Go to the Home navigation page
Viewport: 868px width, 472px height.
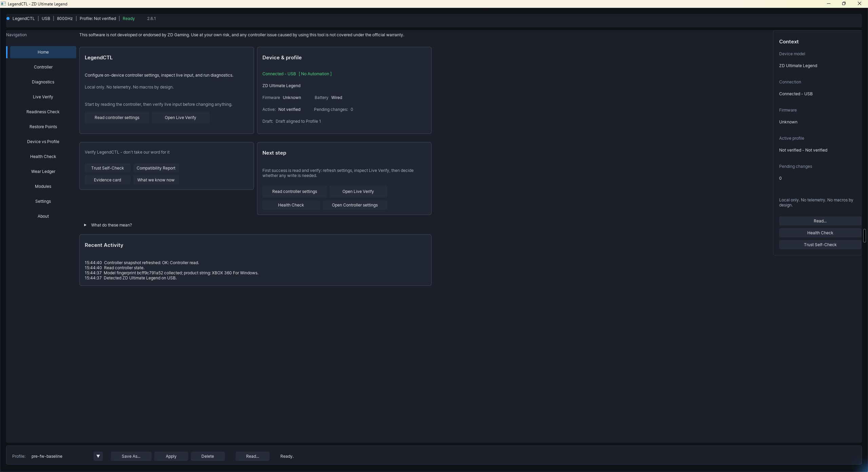(43, 52)
